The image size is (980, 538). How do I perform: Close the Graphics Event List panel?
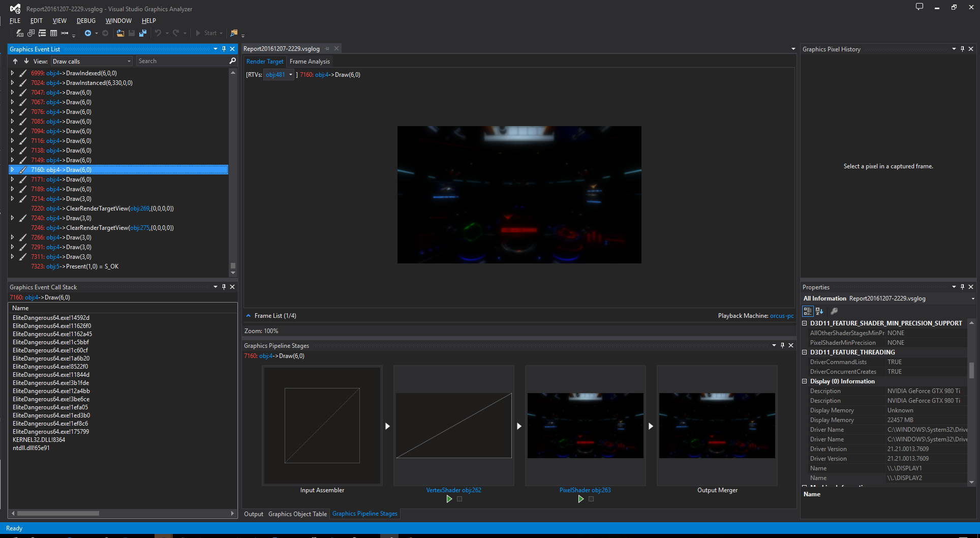[x=232, y=49]
